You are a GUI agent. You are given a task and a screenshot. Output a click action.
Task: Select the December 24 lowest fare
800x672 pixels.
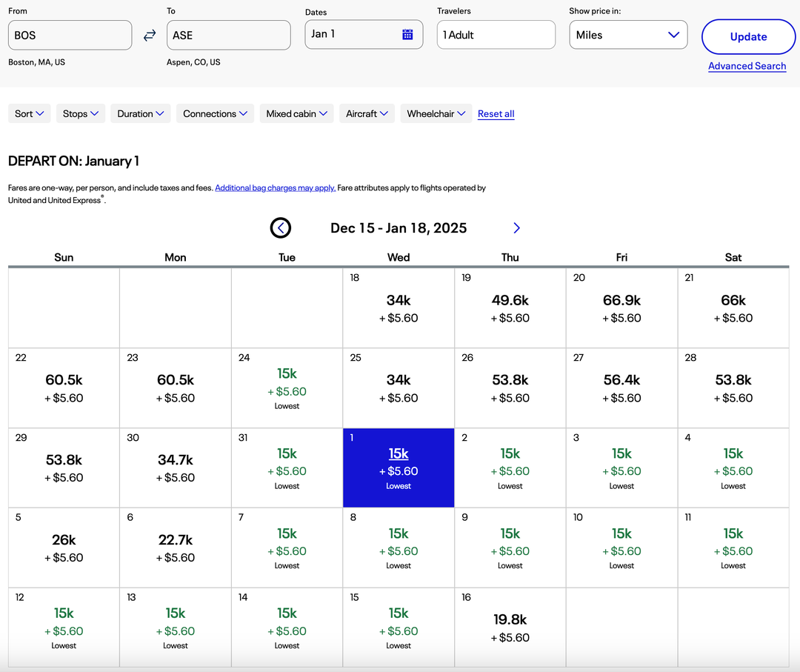[x=287, y=387]
